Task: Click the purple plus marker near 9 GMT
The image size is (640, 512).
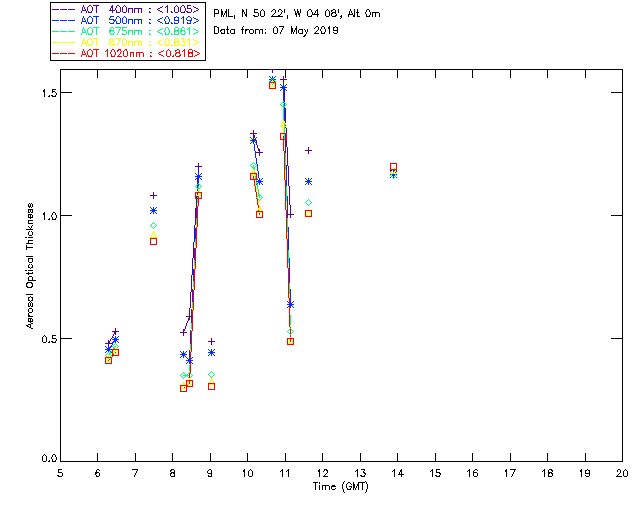Action: [x=211, y=341]
